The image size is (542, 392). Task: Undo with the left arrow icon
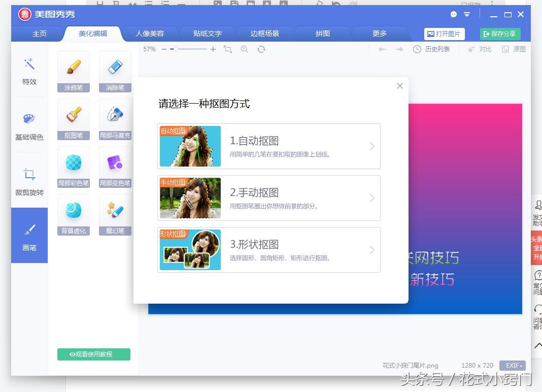[x=381, y=49]
